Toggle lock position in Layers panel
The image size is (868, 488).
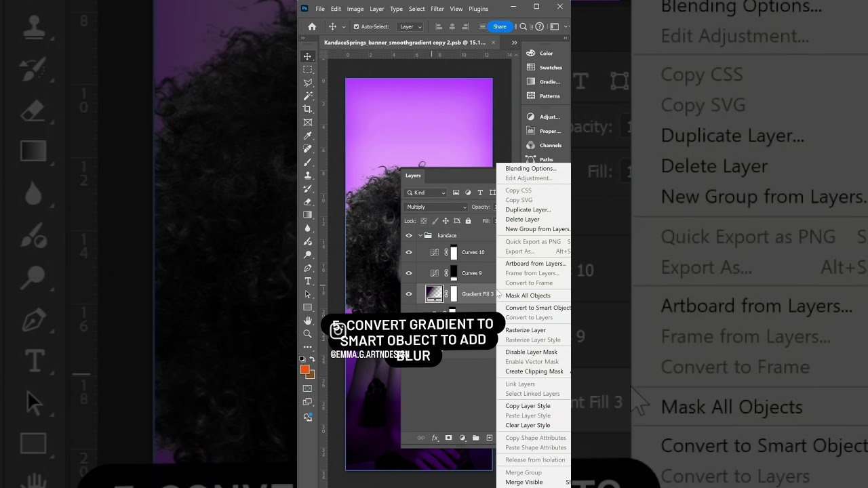click(446, 221)
